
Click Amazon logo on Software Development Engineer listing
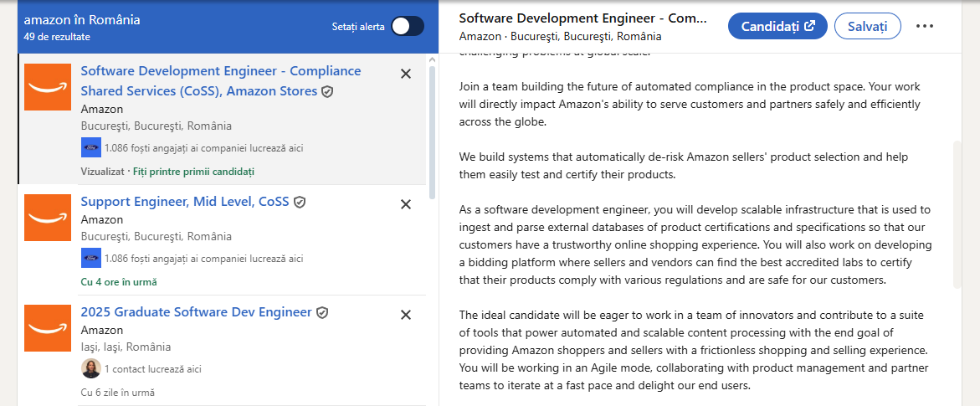[48, 87]
